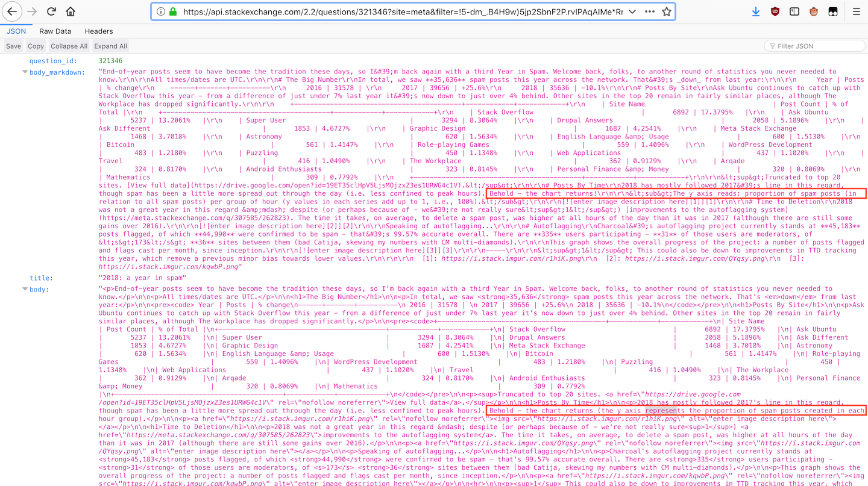The height and width of the screenshot is (486, 868).
Task: Switch to the Raw Data tab
Action: [55, 31]
